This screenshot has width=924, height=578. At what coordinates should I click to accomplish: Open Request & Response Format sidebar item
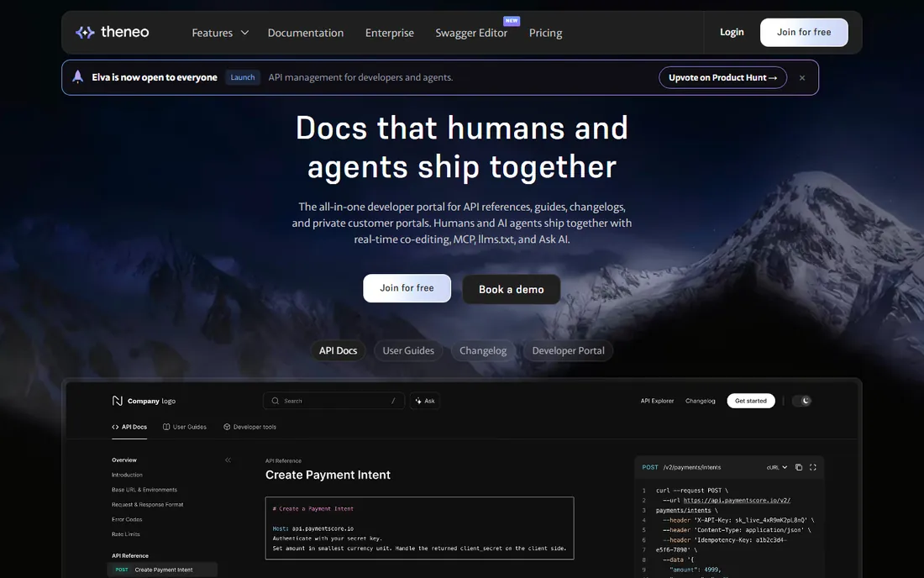tap(147, 504)
